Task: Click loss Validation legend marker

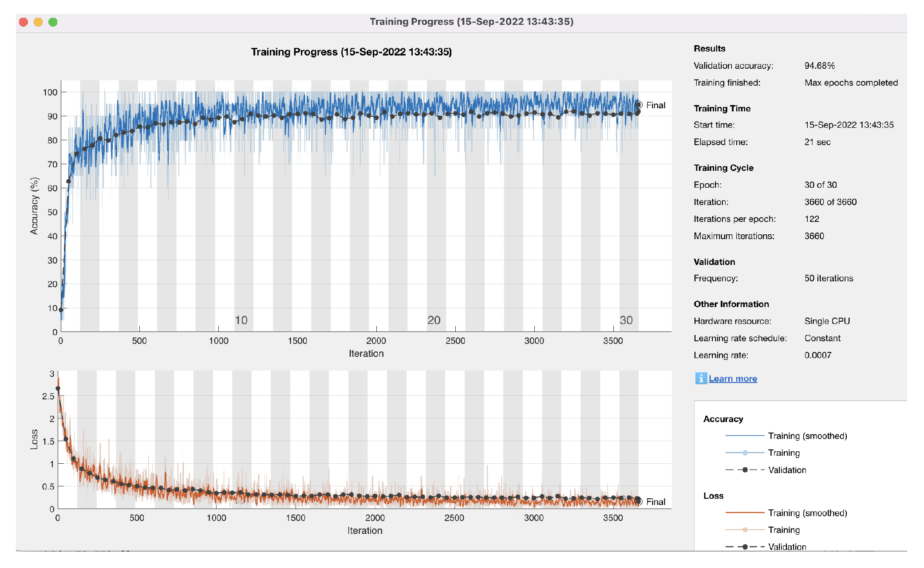Action: (x=745, y=546)
